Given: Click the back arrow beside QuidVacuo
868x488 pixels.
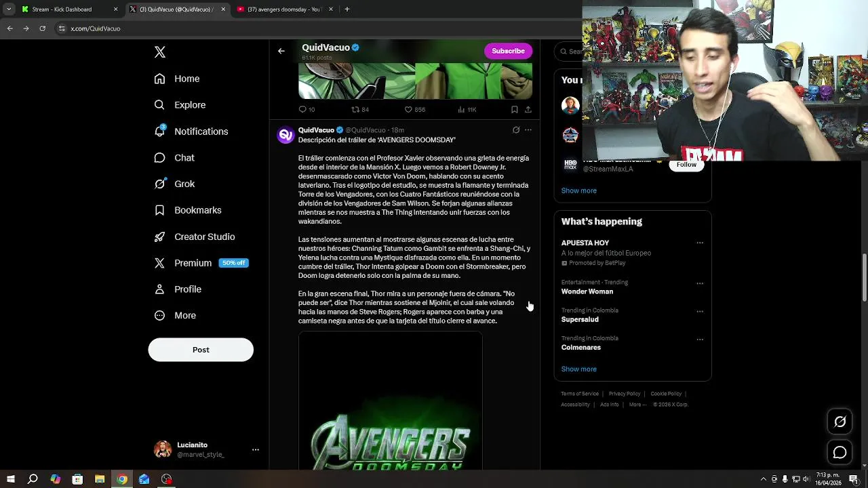Looking at the screenshot, I should [x=281, y=51].
